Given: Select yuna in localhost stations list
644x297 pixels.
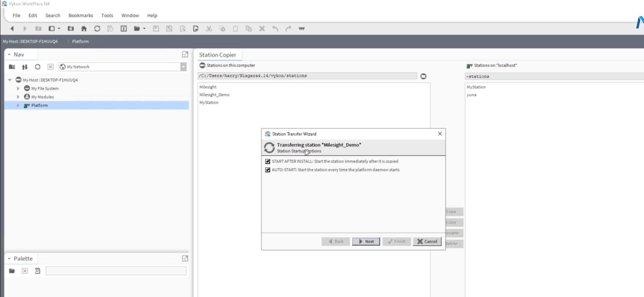Looking at the screenshot, I should (471, 95).
